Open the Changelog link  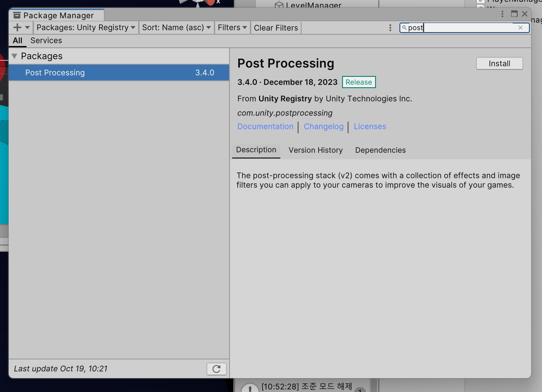click(x=323, y=126)
